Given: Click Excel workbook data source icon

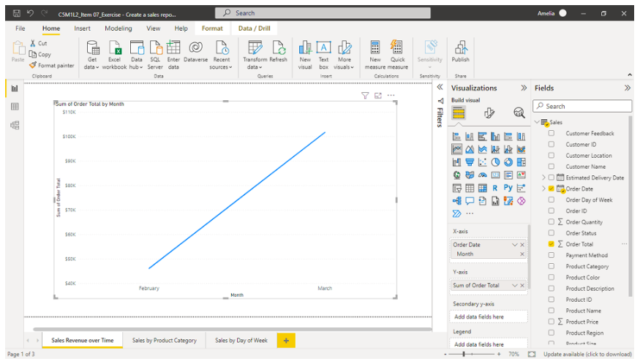Looking at the screenshot, I should 115,54.
